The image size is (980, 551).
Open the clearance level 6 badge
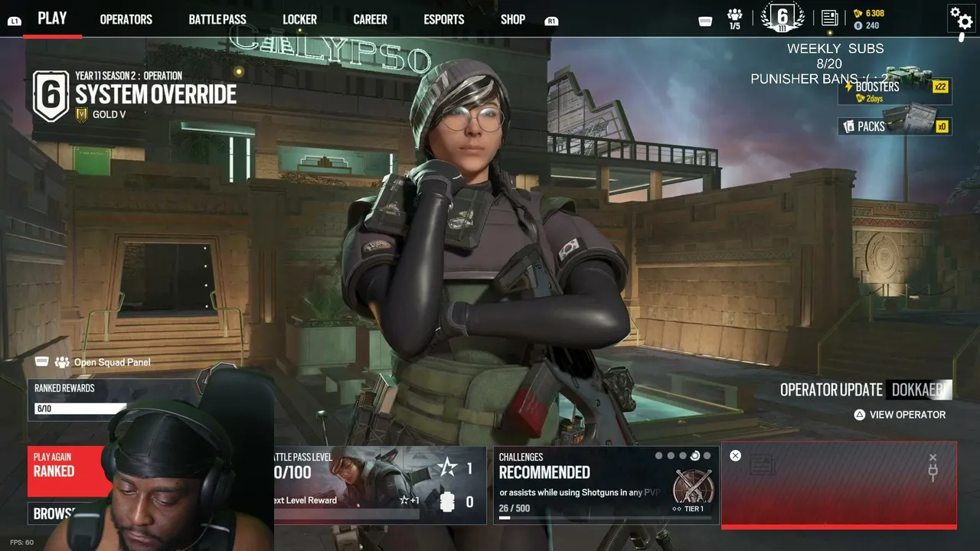click(782, 18)
